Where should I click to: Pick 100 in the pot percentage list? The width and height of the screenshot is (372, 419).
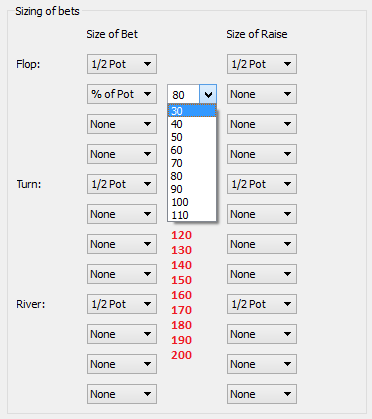click(x=192, y=202)
